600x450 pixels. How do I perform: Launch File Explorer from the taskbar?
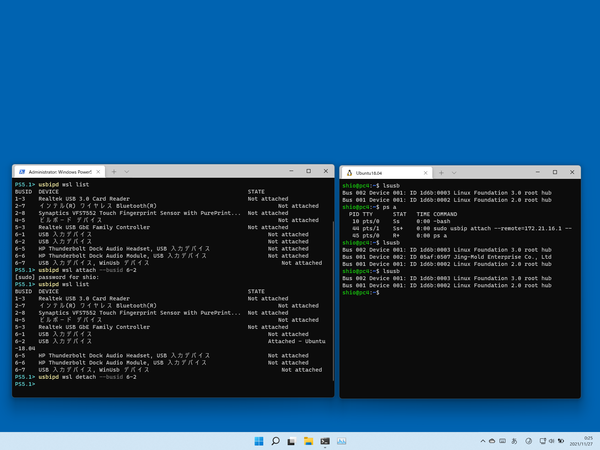(x=308, y=440)
